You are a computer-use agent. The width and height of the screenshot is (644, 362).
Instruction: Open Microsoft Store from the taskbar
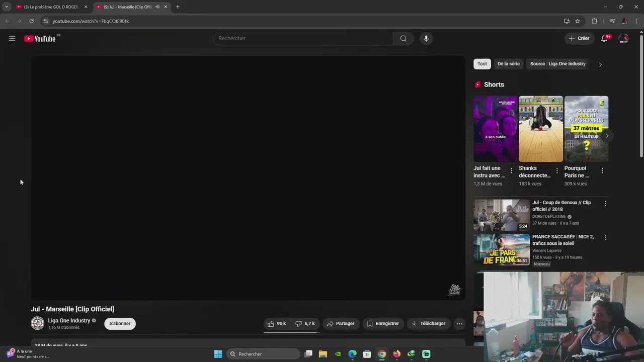(x=367, y=354)
